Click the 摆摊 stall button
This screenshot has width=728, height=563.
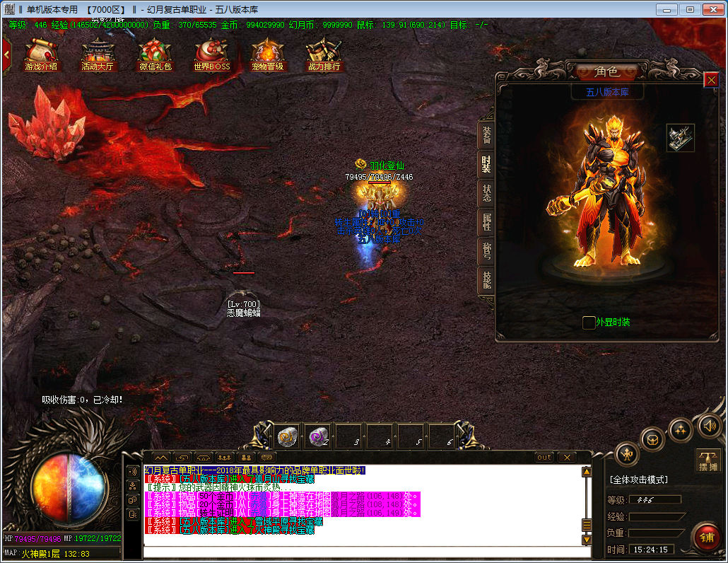(708, 461)
